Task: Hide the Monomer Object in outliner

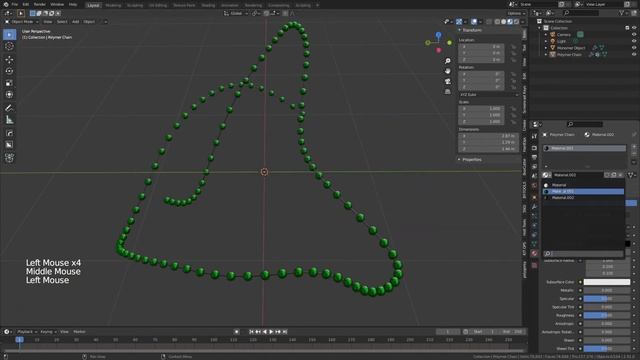Action: click(634, 48)
